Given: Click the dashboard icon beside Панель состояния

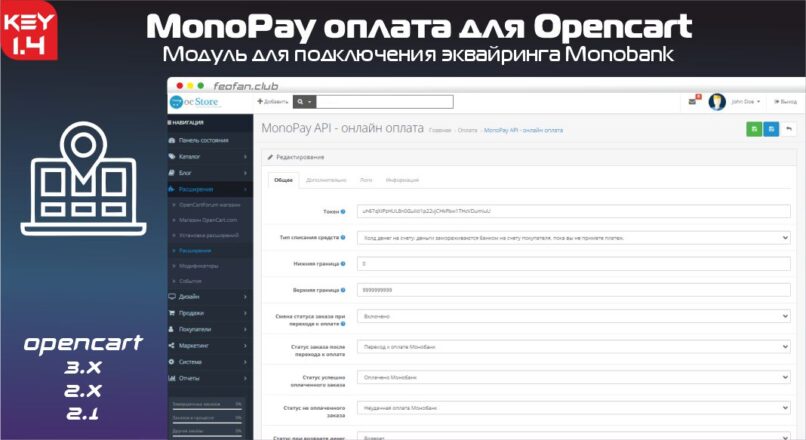Looking at the screenshot, I should [x=172, y=140].
